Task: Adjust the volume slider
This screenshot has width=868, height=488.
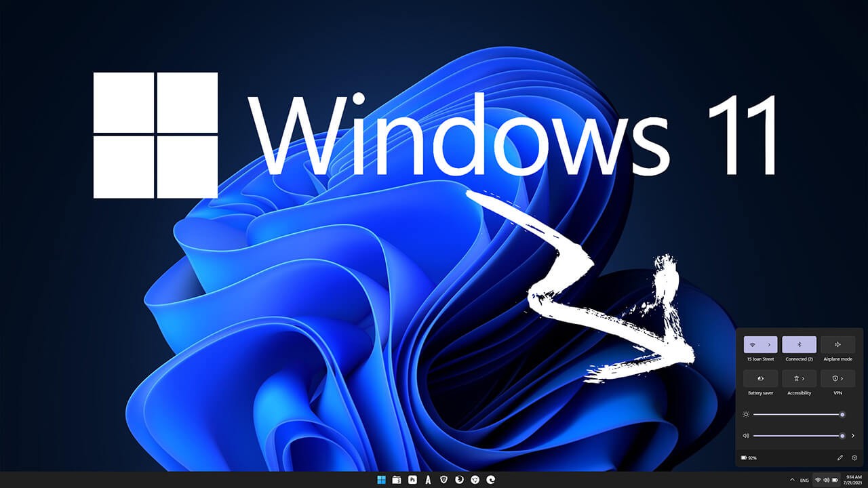Action: (x=798, y=436)
